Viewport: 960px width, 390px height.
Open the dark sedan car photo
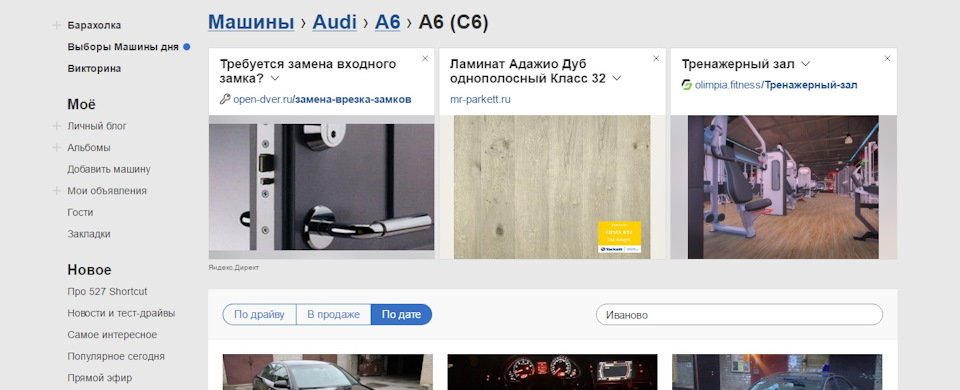tap(328, 372)
